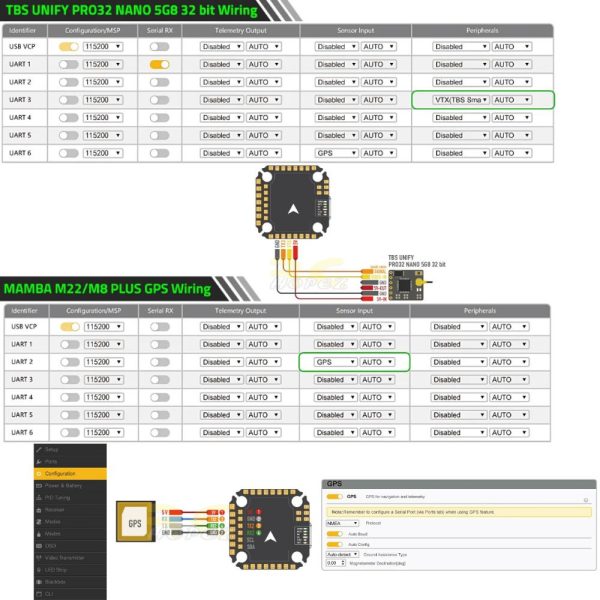Click Sensor Input column header in Mamba table
The height and width of the screenshot is (600, 600).
354,311
